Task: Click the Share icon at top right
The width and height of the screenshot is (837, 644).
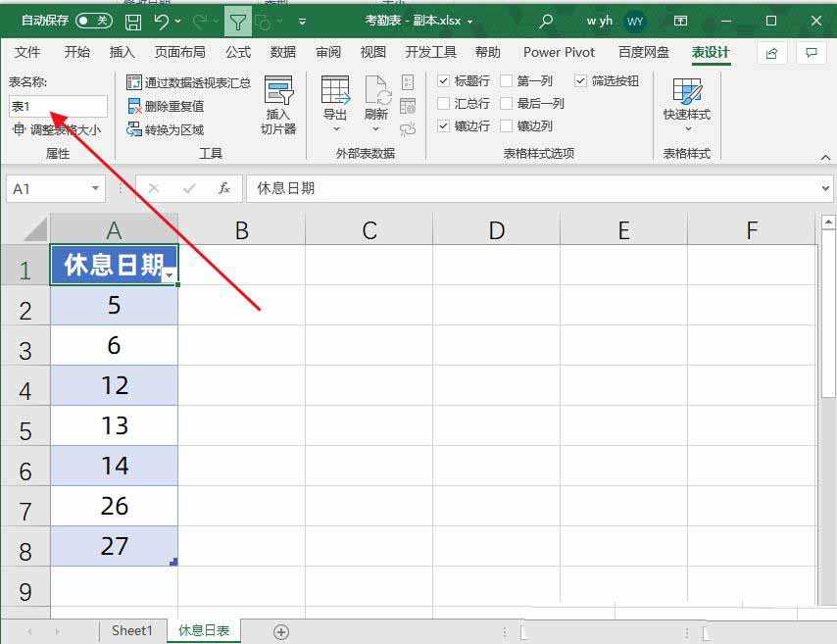Action: click(x=772, y=53)
